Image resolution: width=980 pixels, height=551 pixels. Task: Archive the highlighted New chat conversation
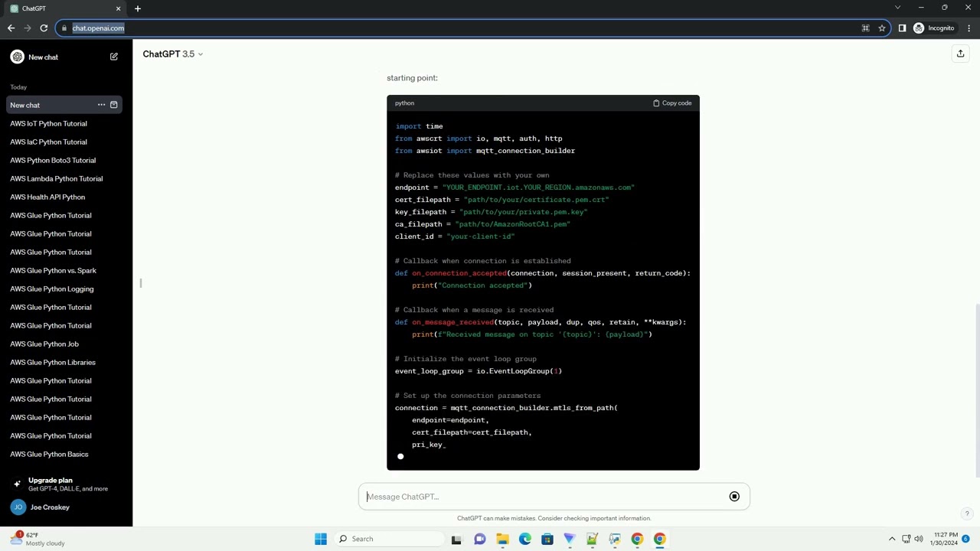pos(113,105)
